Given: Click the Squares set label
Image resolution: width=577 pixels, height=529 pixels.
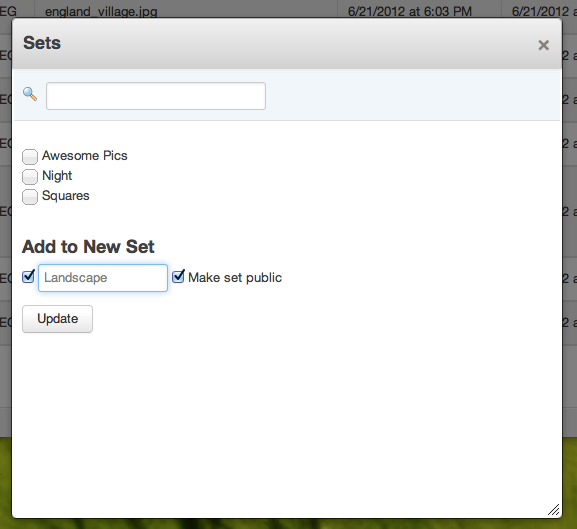Looking at the screenshot, I should [x=66, y=196].
